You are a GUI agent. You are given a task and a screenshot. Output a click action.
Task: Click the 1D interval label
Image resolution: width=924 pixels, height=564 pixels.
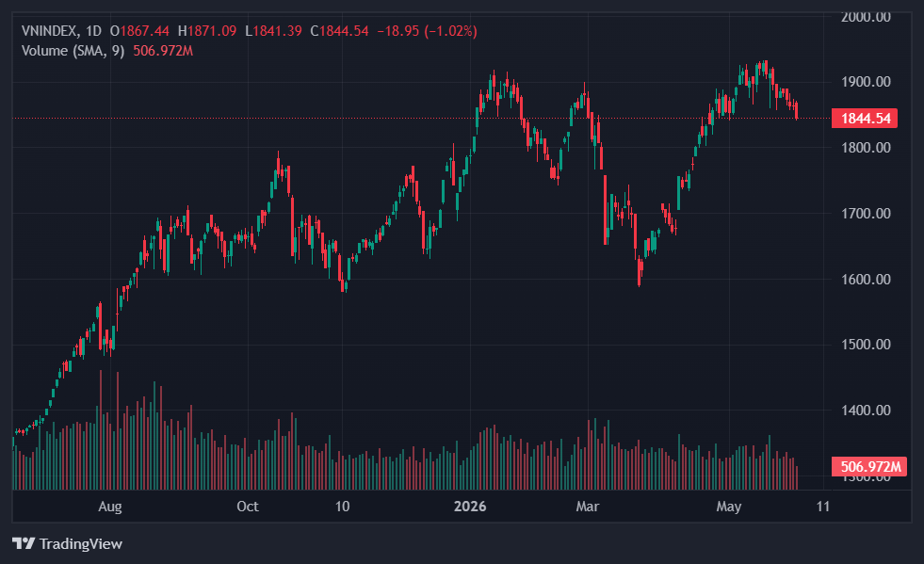tap(93, 31)
